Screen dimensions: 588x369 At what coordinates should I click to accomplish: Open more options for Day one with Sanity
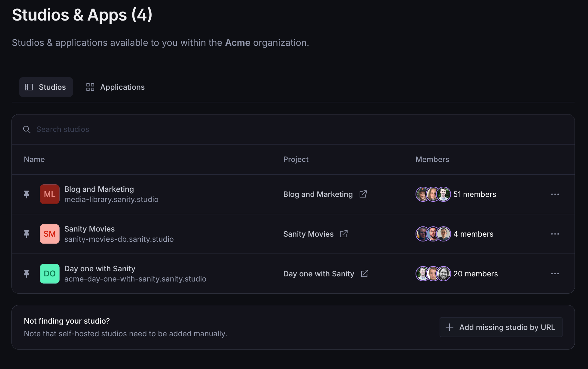click(555, 274)
